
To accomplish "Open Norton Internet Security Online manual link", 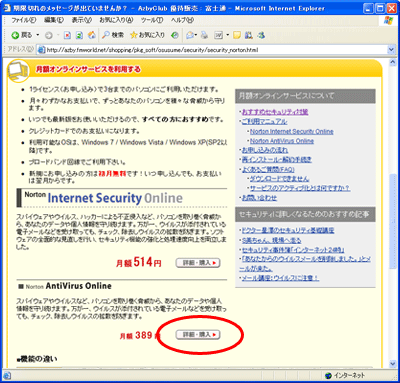I will pos(292,131).
